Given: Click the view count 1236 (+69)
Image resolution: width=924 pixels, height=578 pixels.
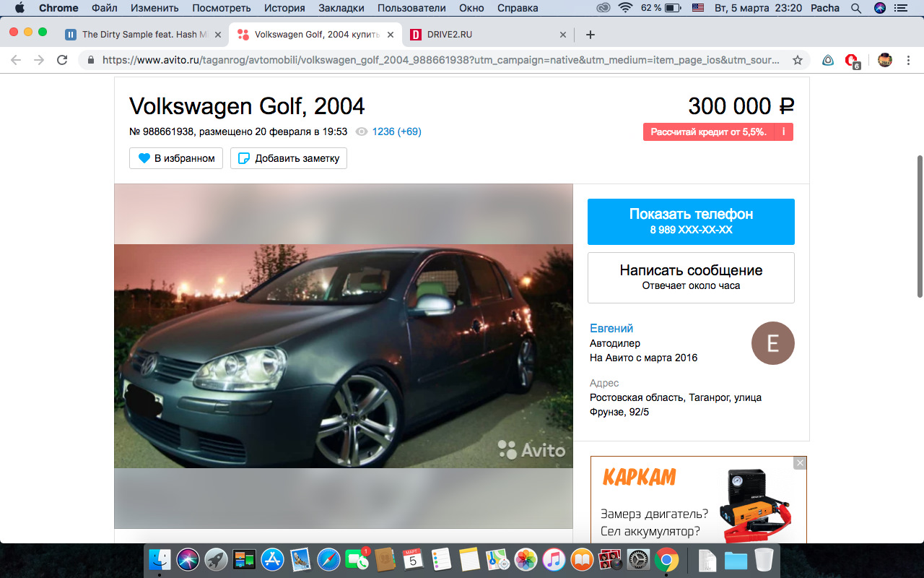Looking at the screenshot, I should [396, 131].
